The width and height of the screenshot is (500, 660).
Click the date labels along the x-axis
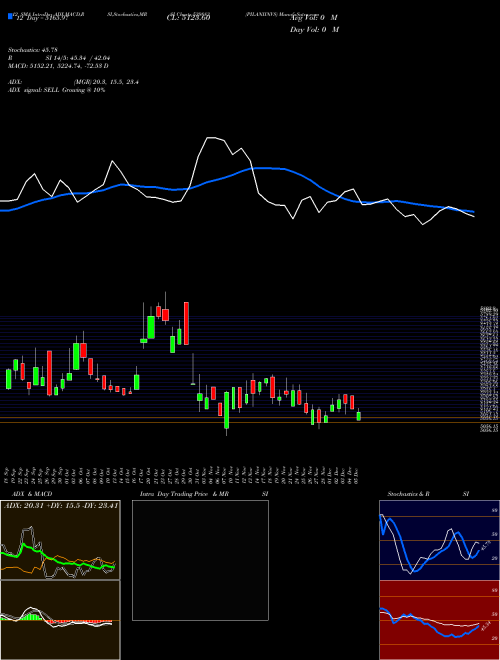pyautogui.click(x=182, y=474)
